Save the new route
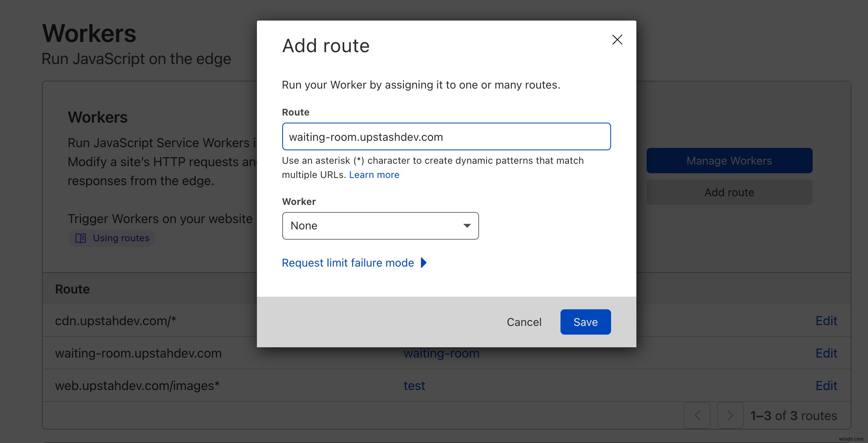Screen dimensions: 868x443 click(x=585, y=322)
